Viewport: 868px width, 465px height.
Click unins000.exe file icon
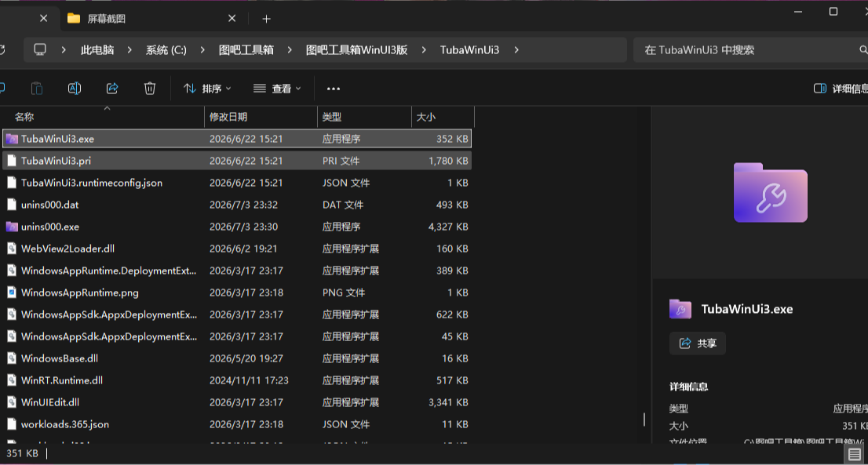(x=12, y=227)
